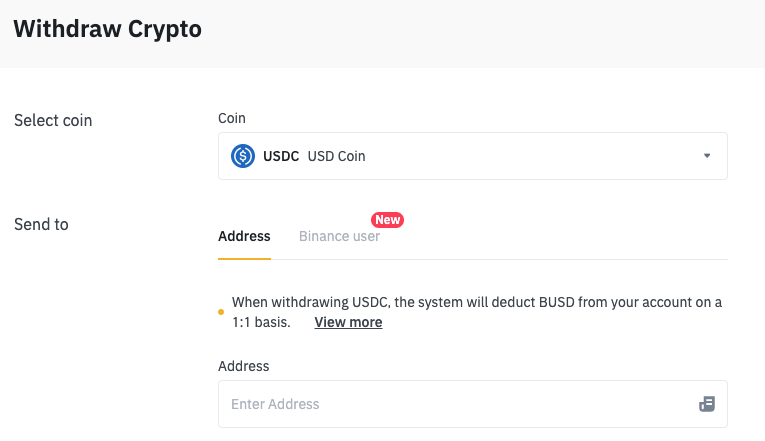Click the Address label above the input
765x441 pixels.
tap(243, 366)
